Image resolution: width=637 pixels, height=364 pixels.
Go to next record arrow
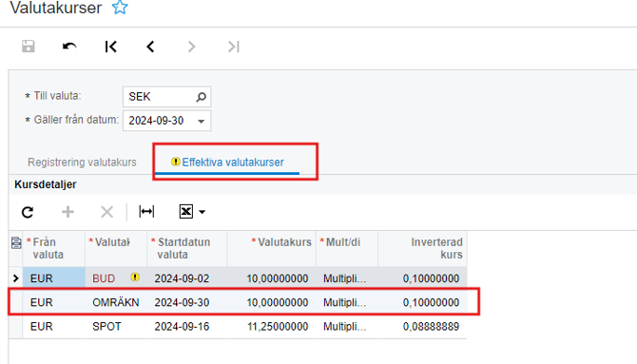[x=191, y=47]
